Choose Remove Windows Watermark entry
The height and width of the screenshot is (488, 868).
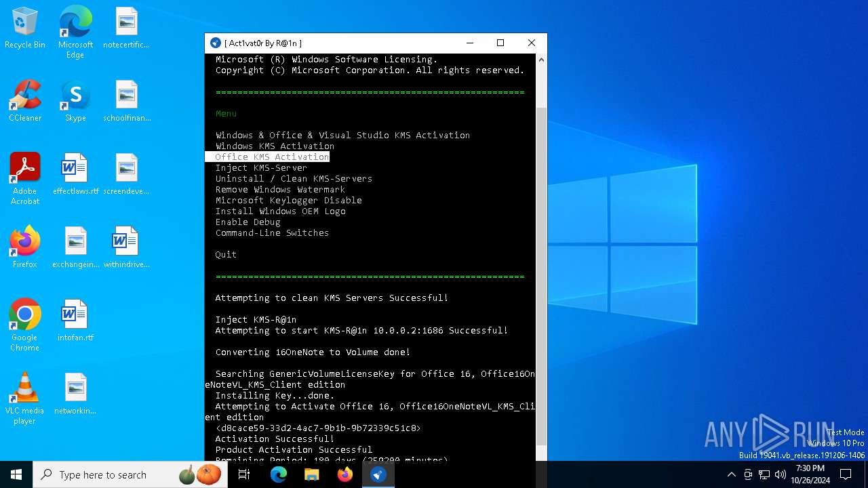click(x=280, y=189)
